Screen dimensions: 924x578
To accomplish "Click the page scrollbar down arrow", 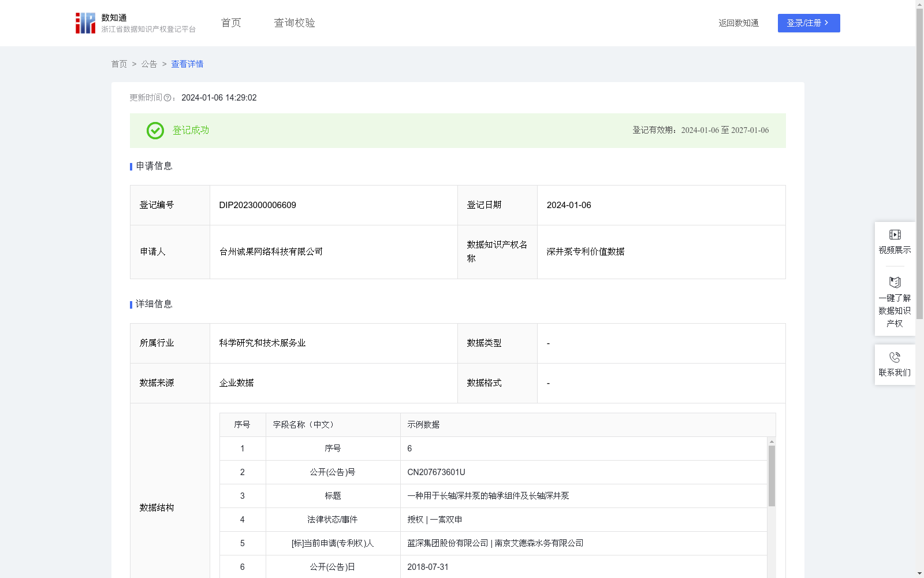I will [919, 573].
